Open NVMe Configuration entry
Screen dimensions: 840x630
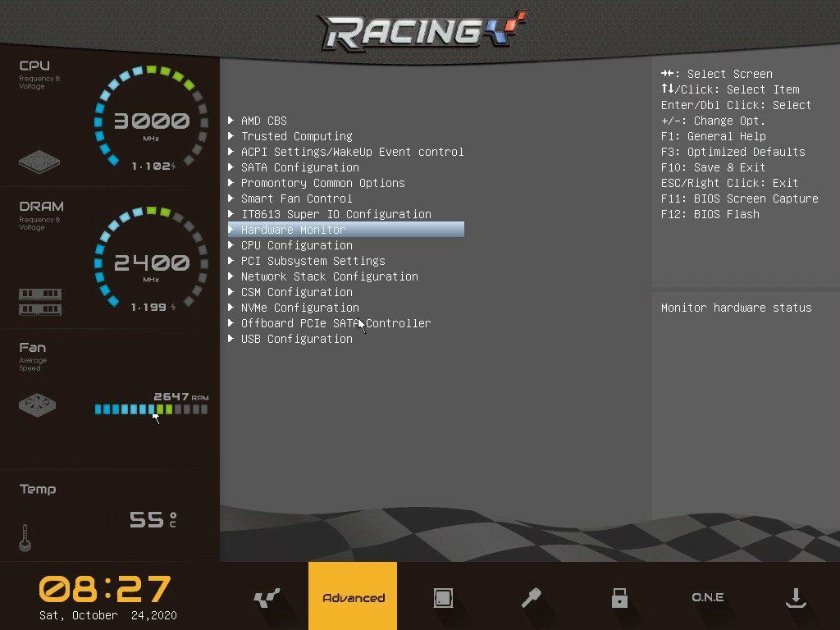(299, 308)
